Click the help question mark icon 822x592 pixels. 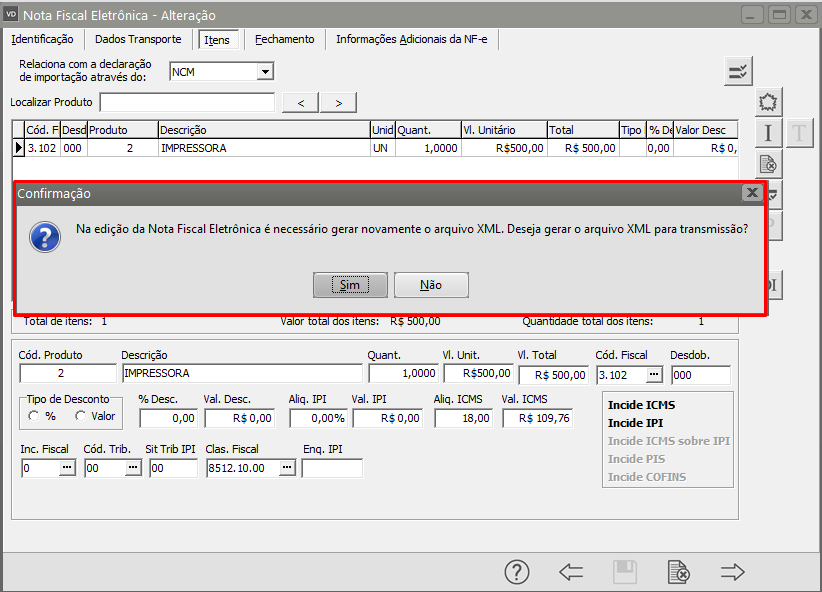point(516,572)
